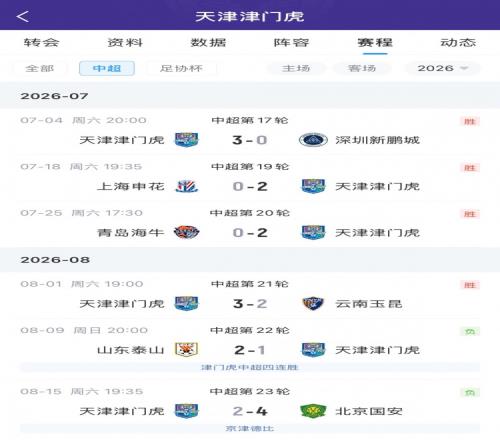Filter by 主场 home matches

click(296, 68)
